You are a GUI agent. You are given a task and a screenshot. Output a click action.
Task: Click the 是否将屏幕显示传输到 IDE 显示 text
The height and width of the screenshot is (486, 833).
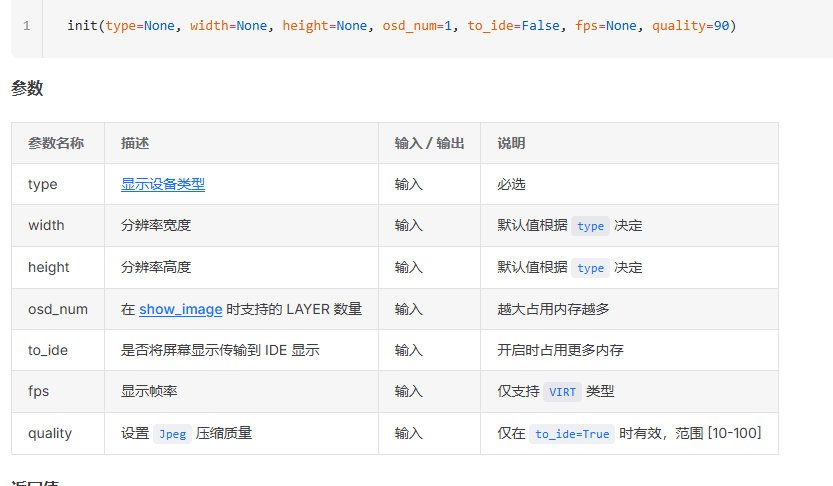tap(220, 350)
